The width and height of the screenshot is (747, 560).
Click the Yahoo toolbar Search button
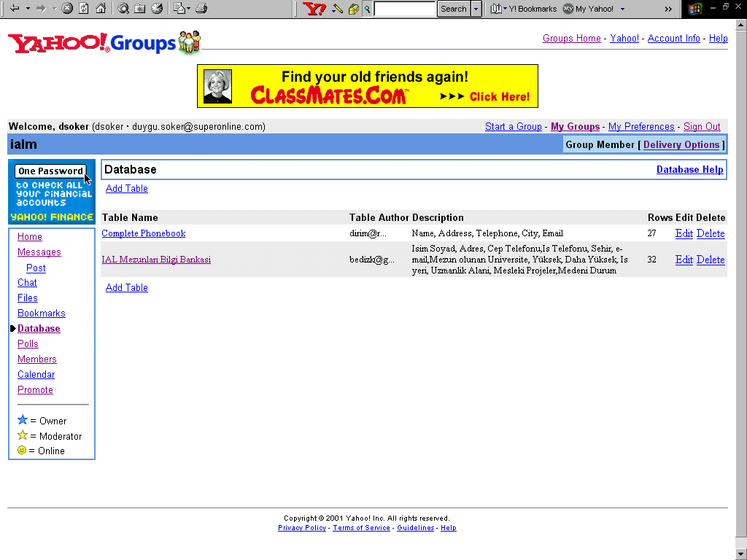454,9
